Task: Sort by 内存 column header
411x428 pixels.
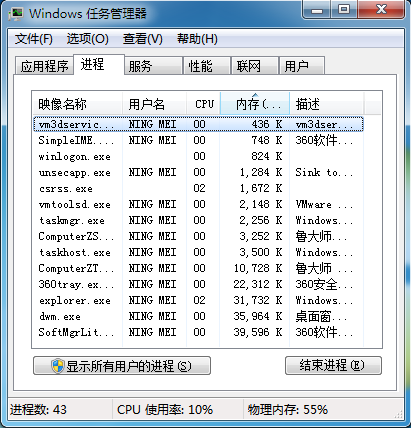Action: (x=255, y=104)
